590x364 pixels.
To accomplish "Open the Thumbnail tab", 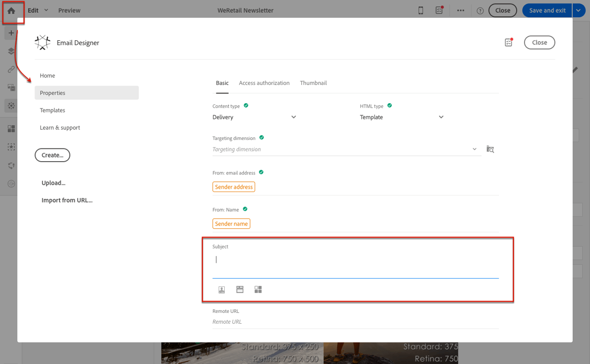I will [x=313, y=83].
